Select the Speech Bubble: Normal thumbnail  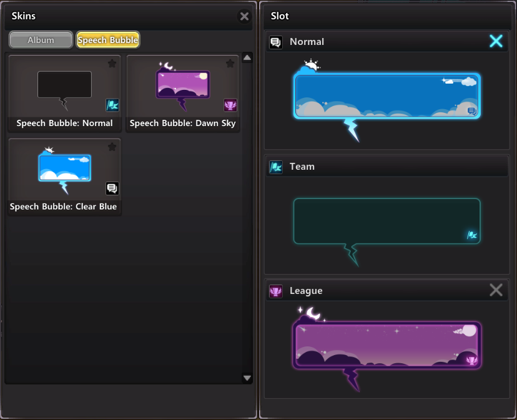point(64,86)
